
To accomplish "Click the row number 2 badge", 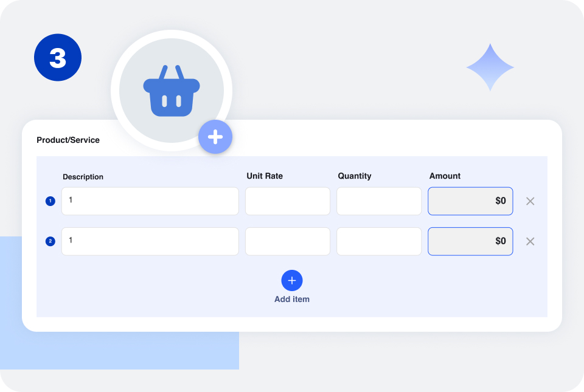I will point(50,241).
